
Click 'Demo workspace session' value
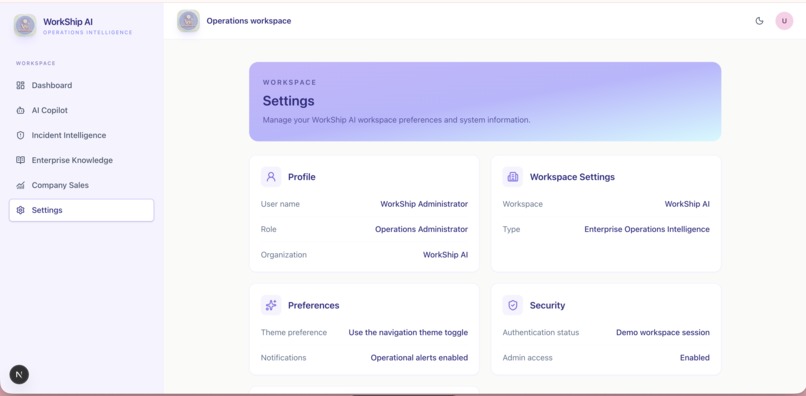(663, 333)
